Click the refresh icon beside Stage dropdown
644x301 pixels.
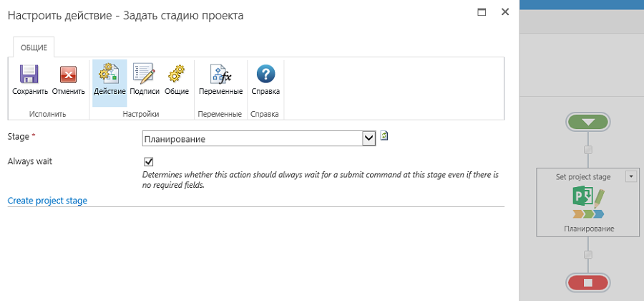(x=384, y=135)
